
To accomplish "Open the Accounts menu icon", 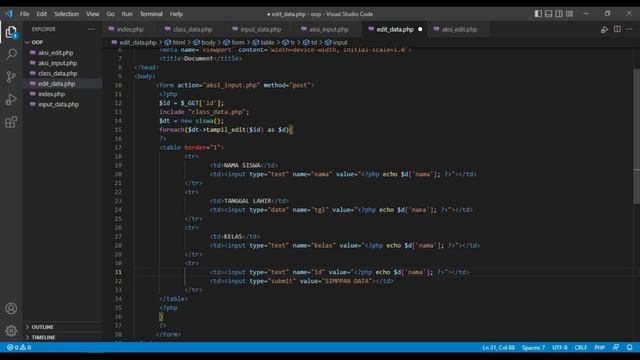I will pyautogui.click(x=11, y=308).
